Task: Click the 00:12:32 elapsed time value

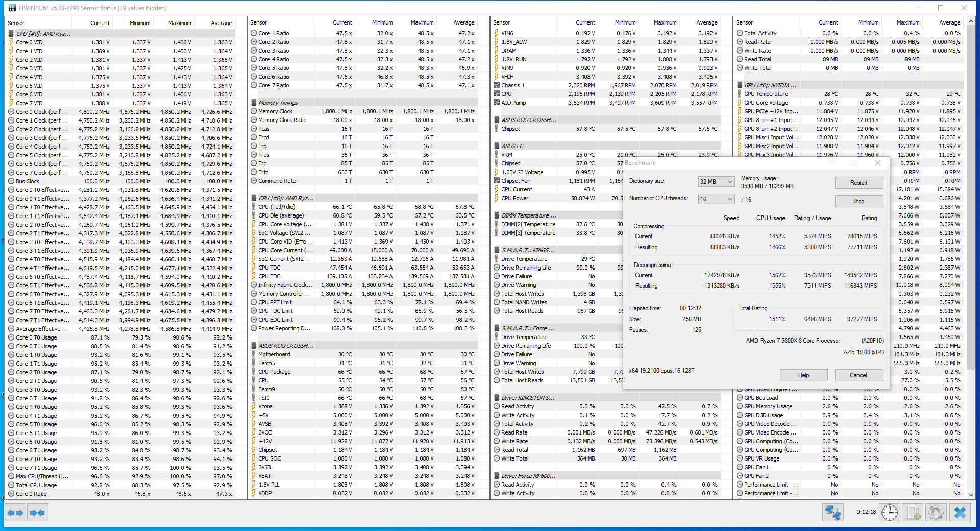Action: (690, 308)
